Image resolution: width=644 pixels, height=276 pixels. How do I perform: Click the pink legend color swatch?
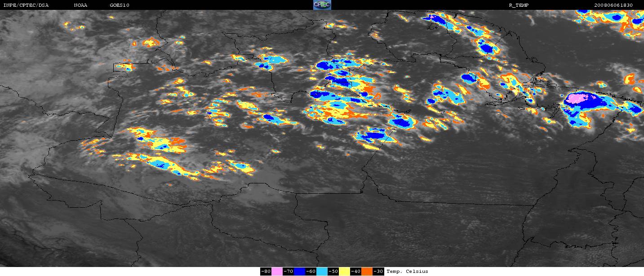(x=277, y=272)
